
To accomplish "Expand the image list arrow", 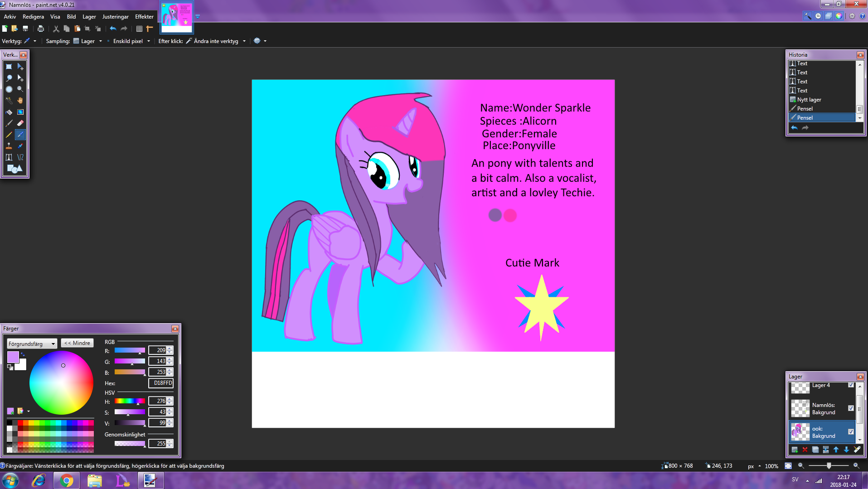I will (x=198, y=17).
